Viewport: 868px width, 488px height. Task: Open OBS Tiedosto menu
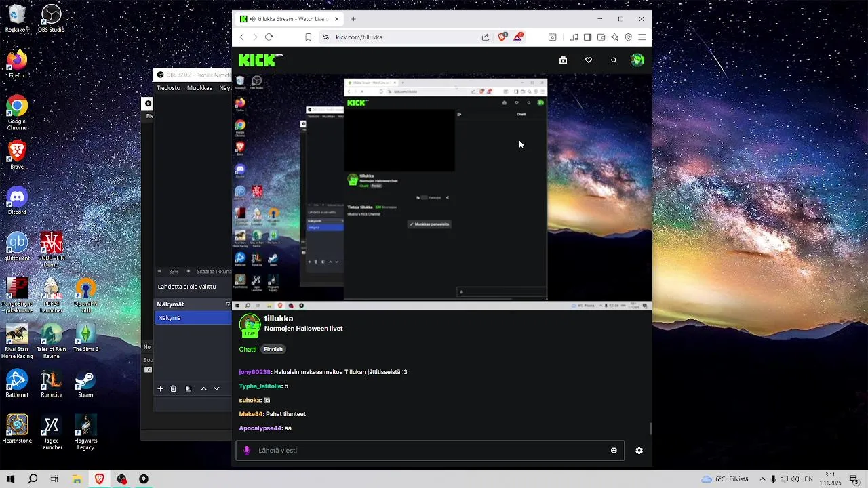coord(168,88)
